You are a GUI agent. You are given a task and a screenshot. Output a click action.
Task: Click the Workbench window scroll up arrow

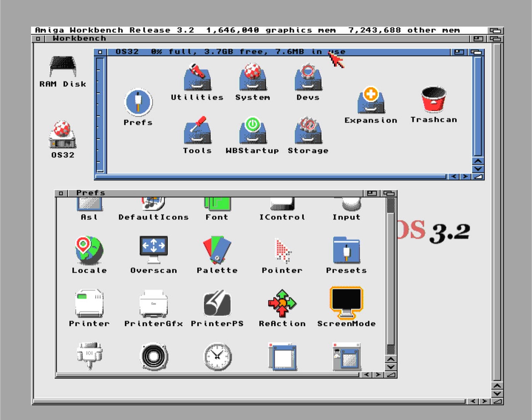pyautogui.click(x=497, y=386)
